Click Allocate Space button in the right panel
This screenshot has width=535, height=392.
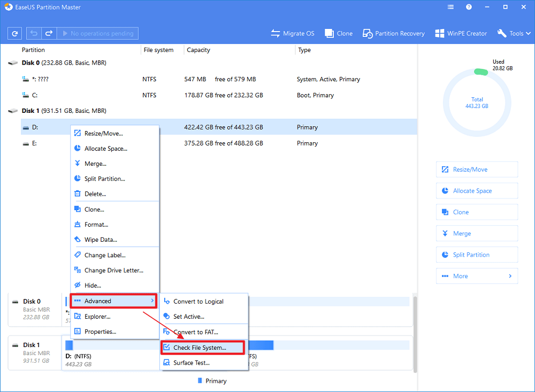(477, 191)
